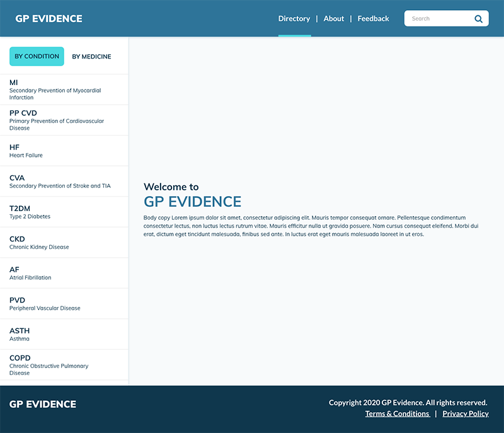This screenshot has height=433, width=504.
Task: Click the GP EVIDENCE footer logo
Action: coord(43,404)
